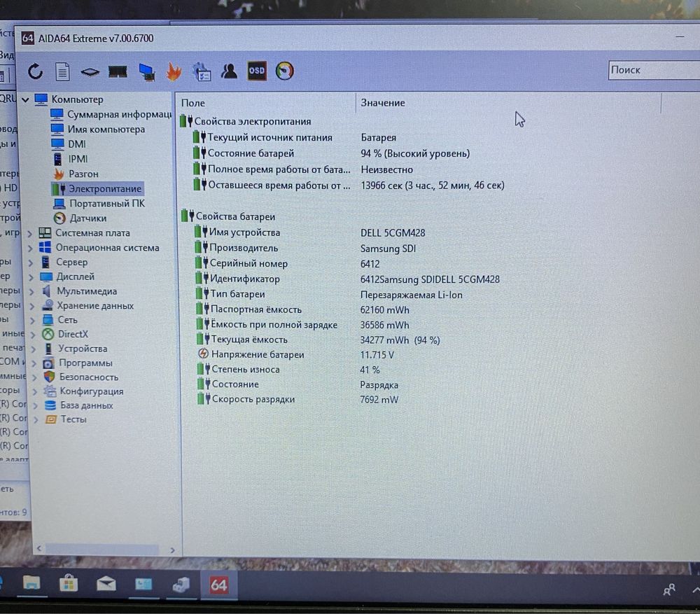
Task: Select the Имя устройства row
Action: click(x=310, y=232)
